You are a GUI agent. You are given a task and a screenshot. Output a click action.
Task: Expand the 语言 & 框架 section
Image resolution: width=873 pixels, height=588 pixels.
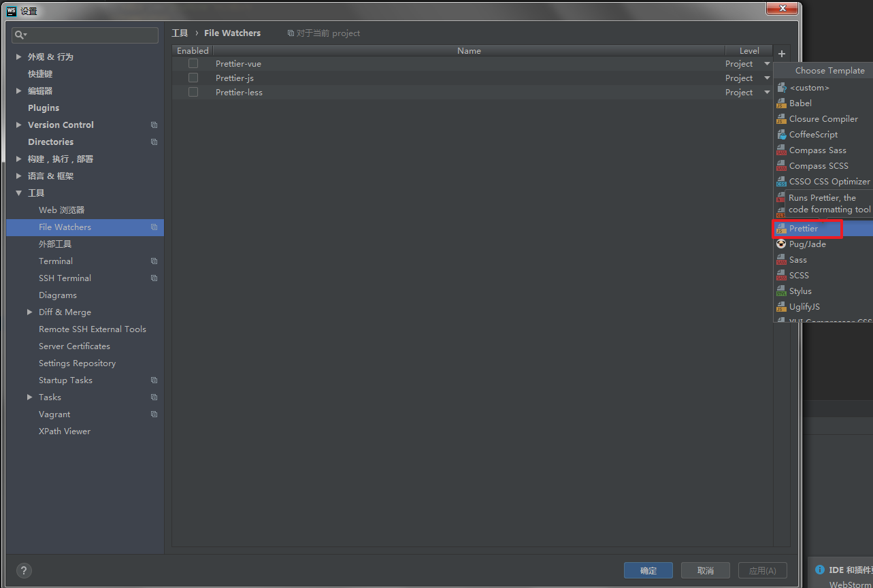(x=18, y=176)
